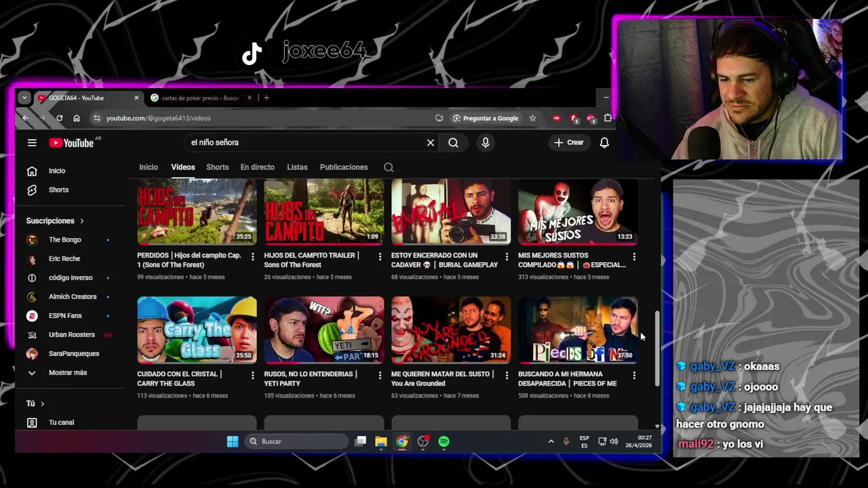Open The Bongo subscription

tap(65, 240)
